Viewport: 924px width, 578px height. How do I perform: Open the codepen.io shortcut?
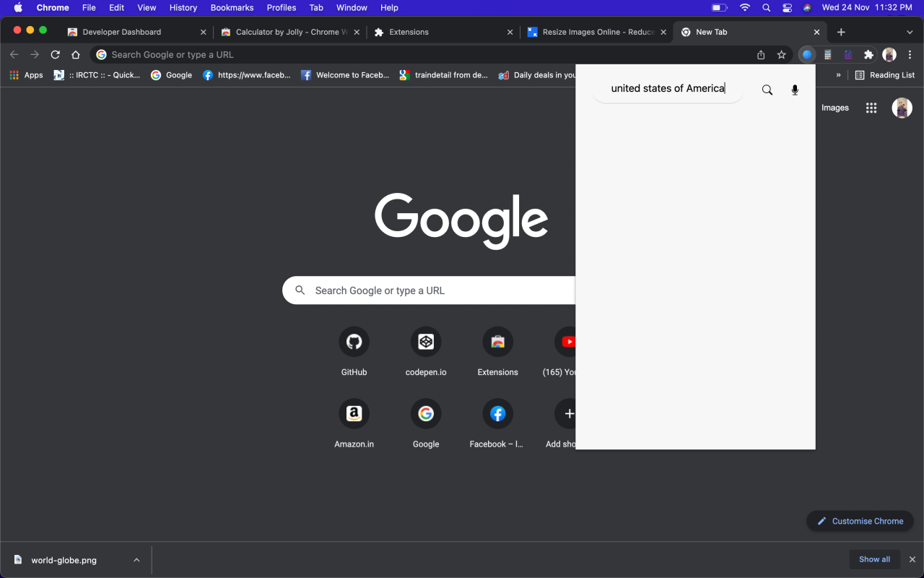426,352
